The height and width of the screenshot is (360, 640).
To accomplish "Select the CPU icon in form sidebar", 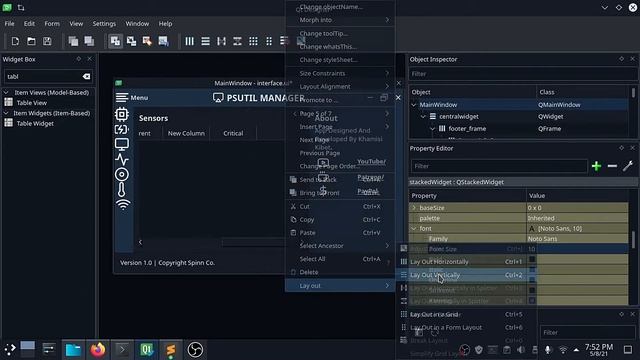I will [x=122, y=114].
